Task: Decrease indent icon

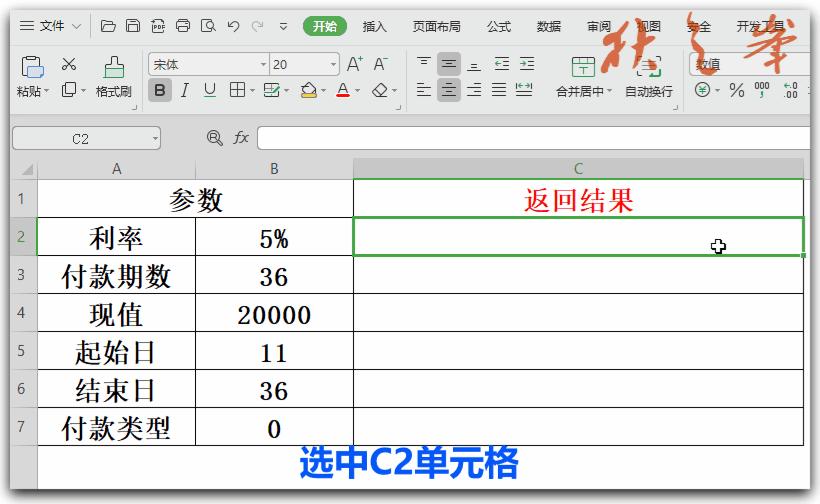Action: pos(502,64)
